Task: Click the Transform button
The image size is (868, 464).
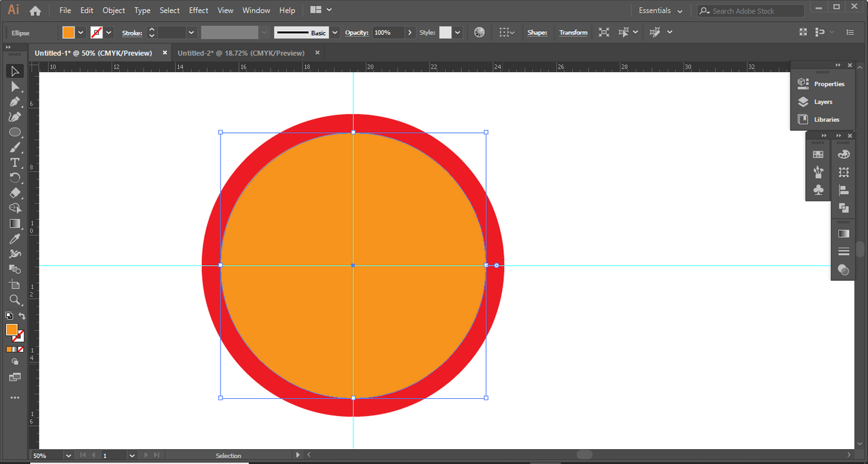Action: 573,33
